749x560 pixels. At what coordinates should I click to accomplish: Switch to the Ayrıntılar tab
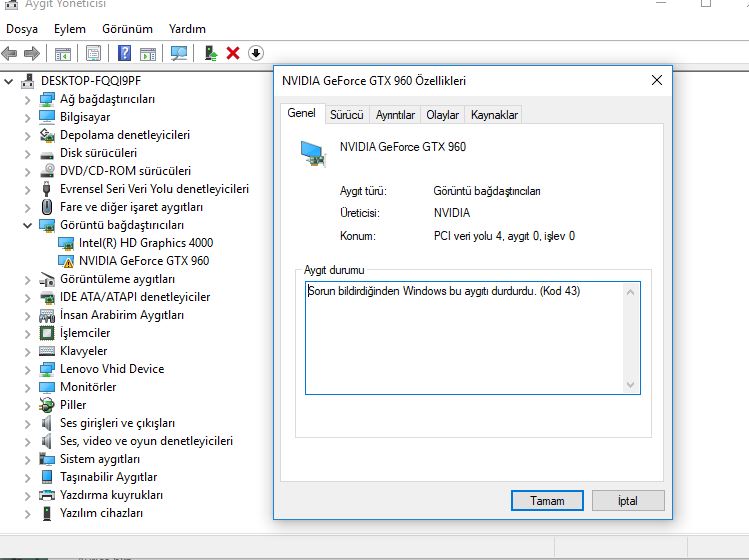[x=395, y=115]
